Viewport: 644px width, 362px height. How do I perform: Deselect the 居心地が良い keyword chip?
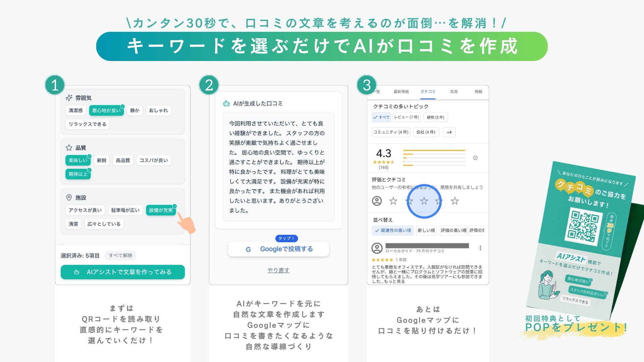point(106,111)
